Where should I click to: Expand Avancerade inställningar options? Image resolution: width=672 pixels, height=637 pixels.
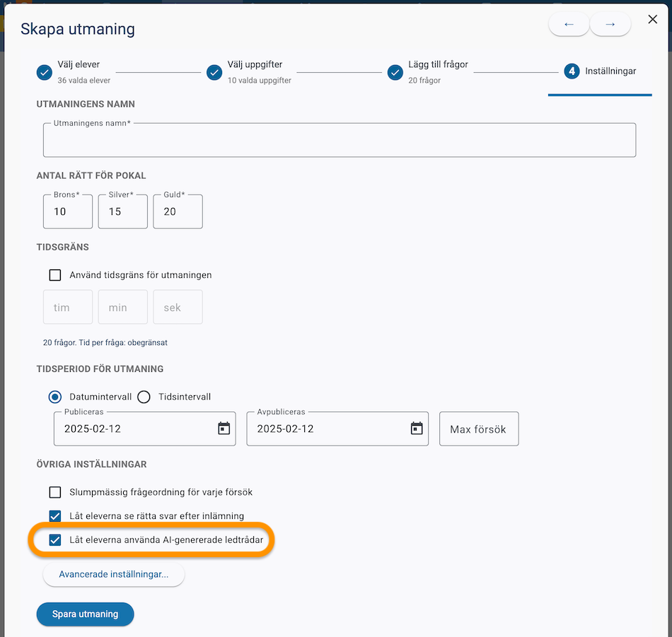114,575
